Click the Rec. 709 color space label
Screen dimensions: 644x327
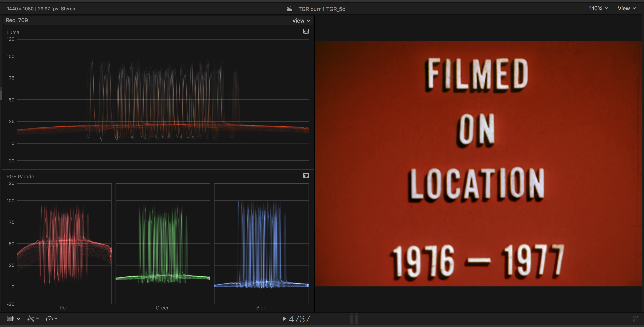pos(17,20)
